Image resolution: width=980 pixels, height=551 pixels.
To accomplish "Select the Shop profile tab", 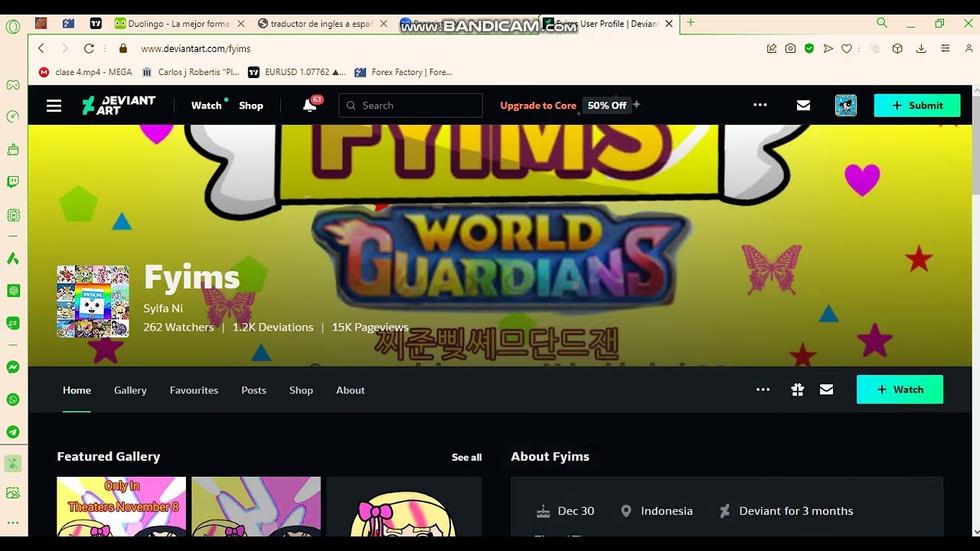I will click(x=301, y=390).
